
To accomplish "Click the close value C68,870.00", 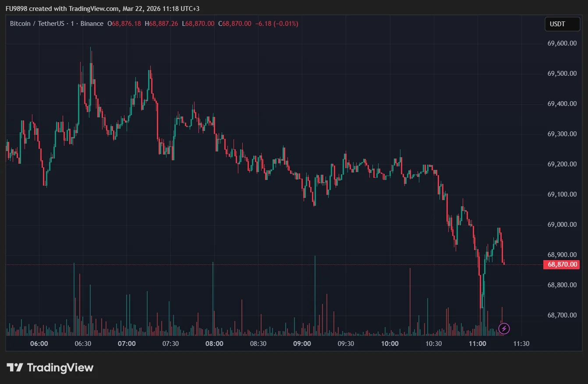I will (235, 24).
